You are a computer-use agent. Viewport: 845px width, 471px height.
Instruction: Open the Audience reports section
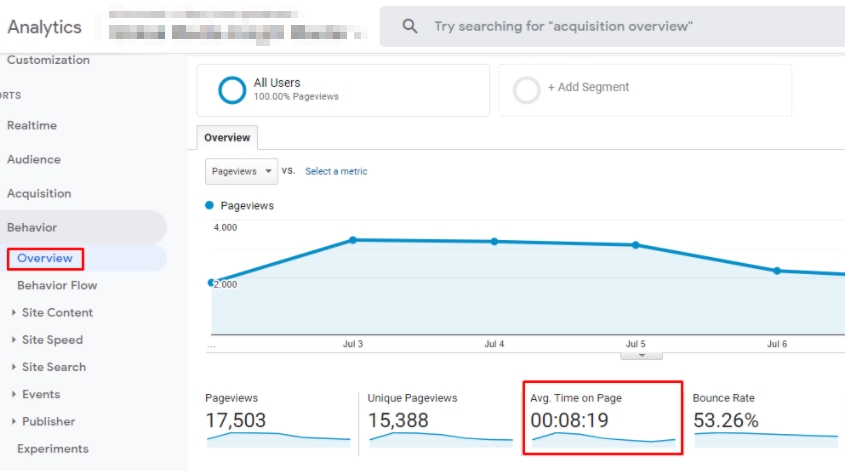coord(34,160)
